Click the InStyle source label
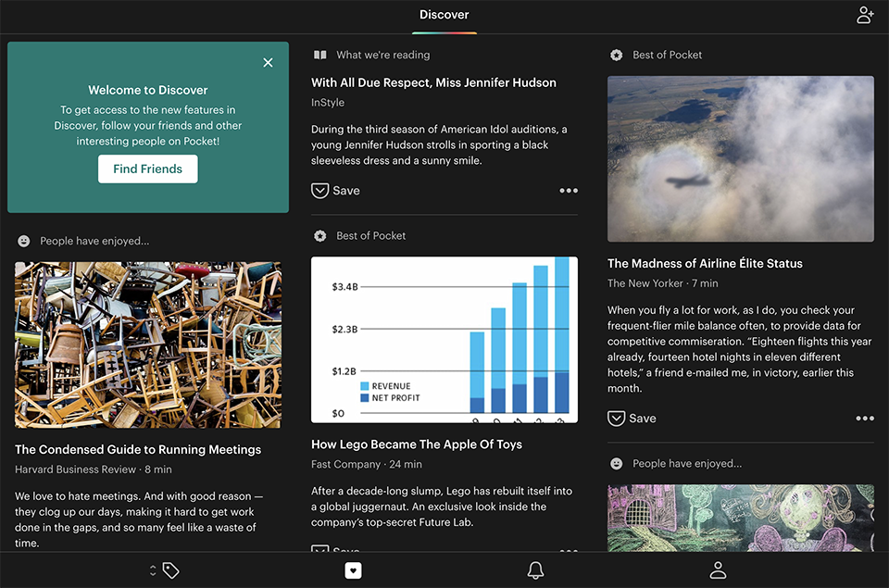Screen dimensions: 889x588 [x=328, y=103]
